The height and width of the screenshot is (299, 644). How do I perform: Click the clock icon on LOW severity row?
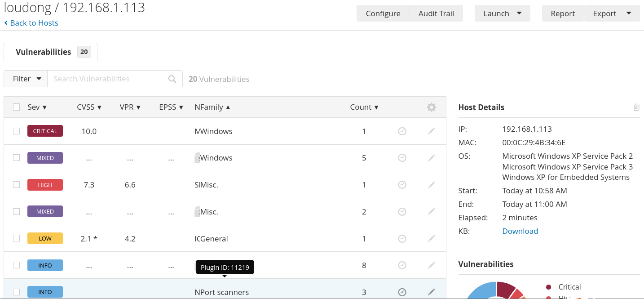click(x=402, y=239)
